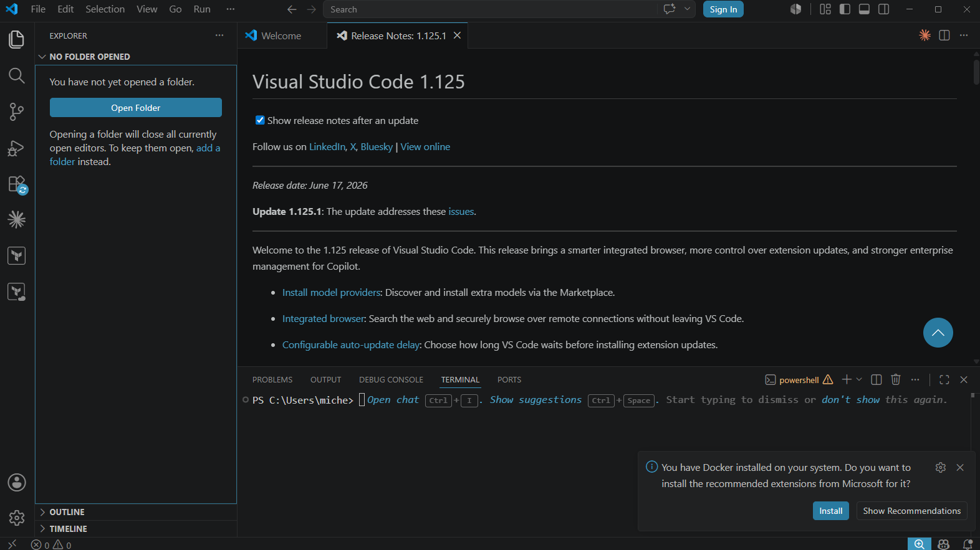Click the Sign In button
Viewport: 980px width, 550px height.
pos(723,9)
